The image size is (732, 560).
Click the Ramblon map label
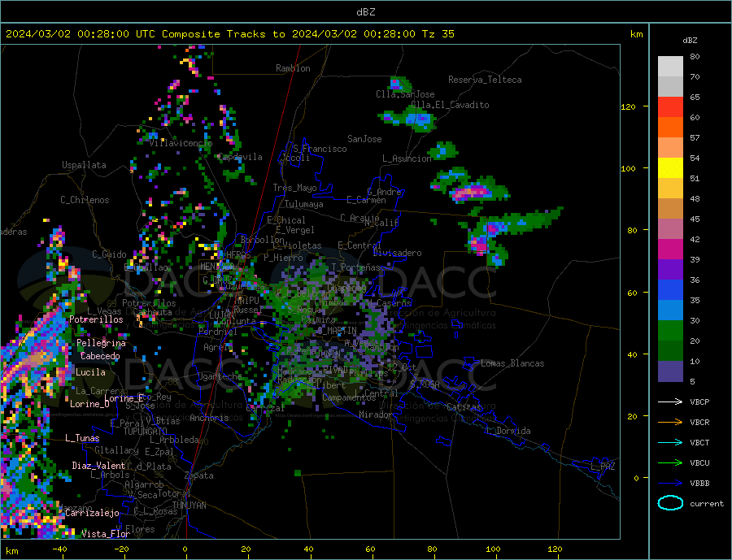[293, 68]
